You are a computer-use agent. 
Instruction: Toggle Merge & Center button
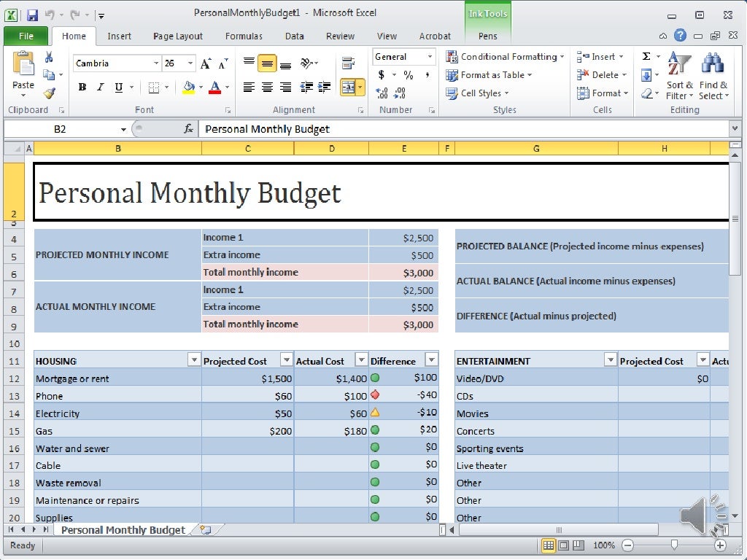click(x=349, y=87)
